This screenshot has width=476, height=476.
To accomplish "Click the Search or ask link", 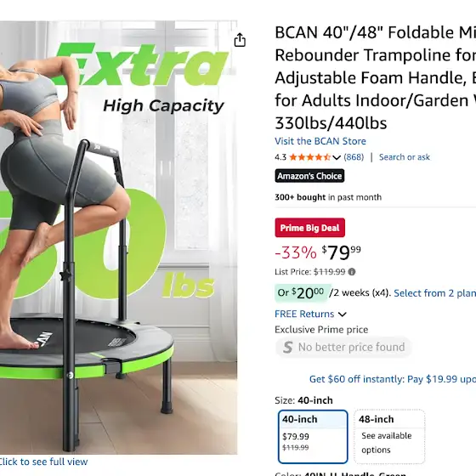I will coord(405,157).
